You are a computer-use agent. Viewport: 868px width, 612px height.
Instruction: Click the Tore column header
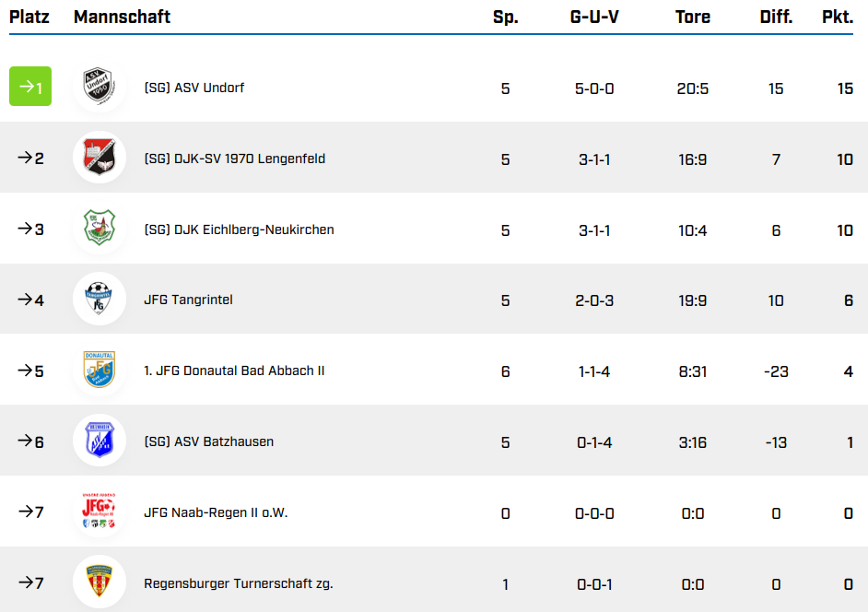pos(693,18)
